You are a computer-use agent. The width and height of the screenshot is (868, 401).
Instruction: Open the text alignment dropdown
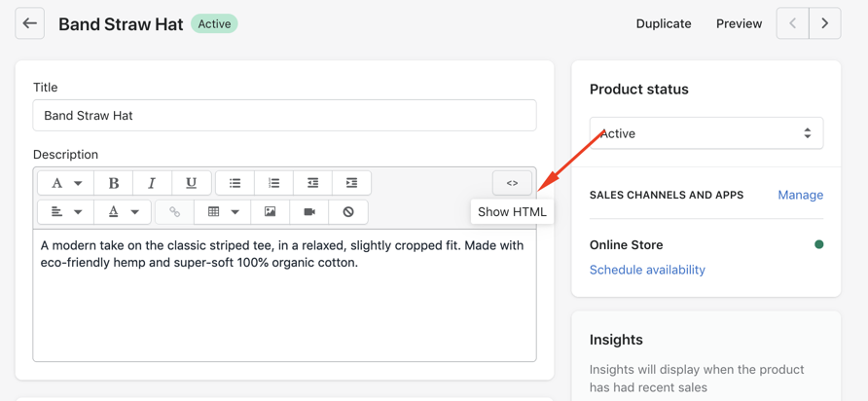click(66, 211)
